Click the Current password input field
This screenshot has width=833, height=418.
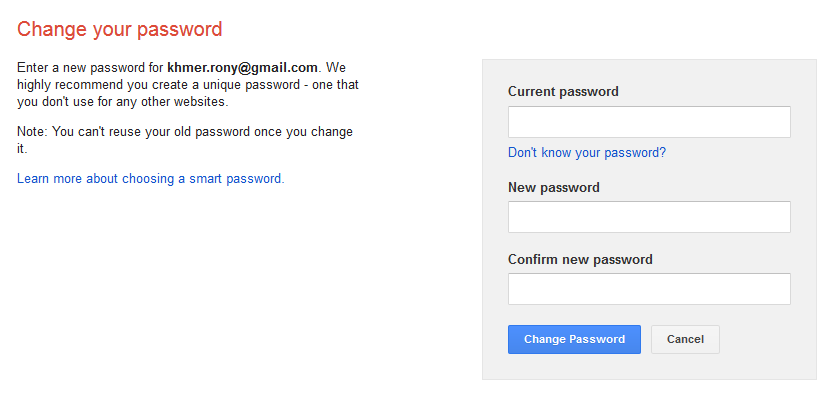[649, 122]
